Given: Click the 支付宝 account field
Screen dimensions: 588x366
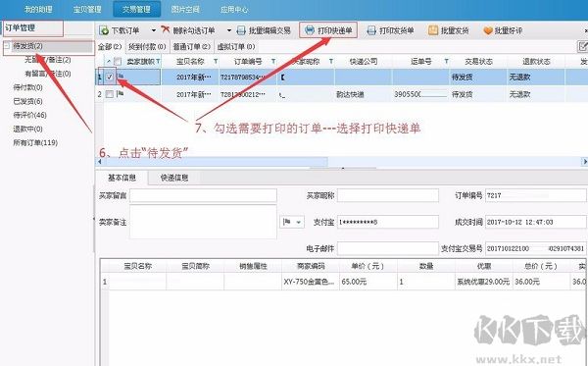Looking at the screenshot, I should pyautogui.click(x=388, y=222).
